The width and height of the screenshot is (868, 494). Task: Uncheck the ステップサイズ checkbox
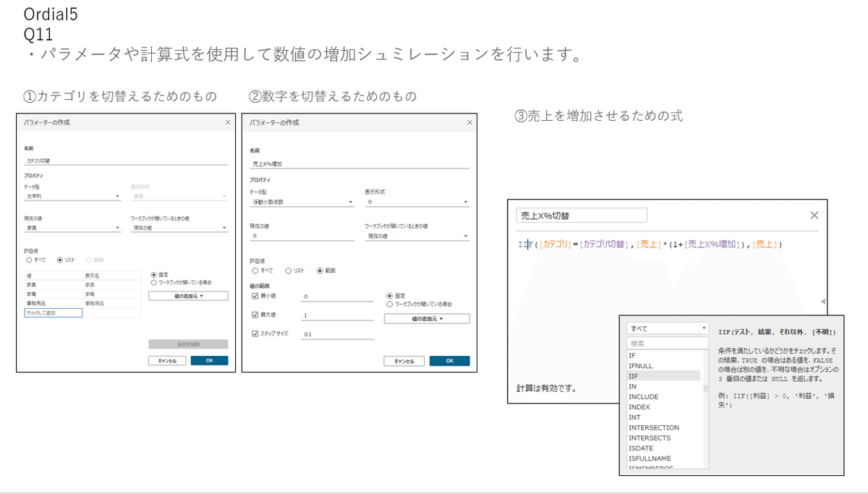point(255,333)
